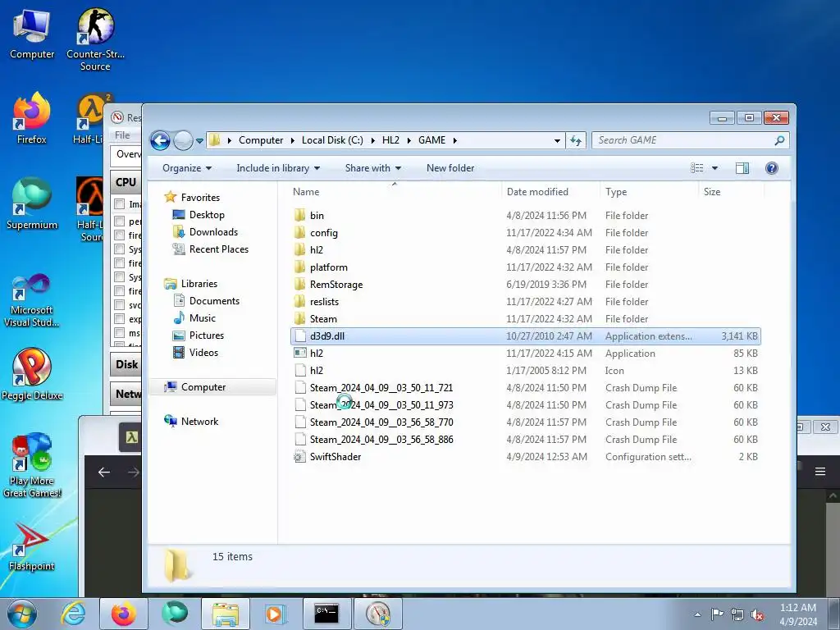Open taskbar clock showing 1:12 AM
This screenshot has width=840, height=630.
point(798,614)
